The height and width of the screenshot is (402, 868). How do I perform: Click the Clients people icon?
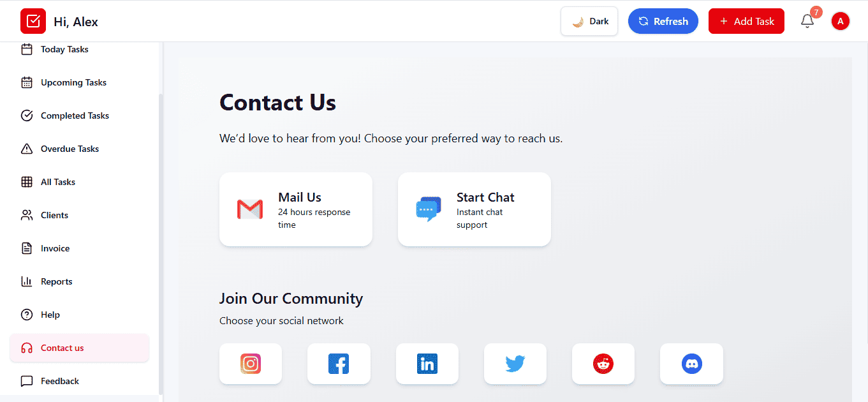click(27, 215)
